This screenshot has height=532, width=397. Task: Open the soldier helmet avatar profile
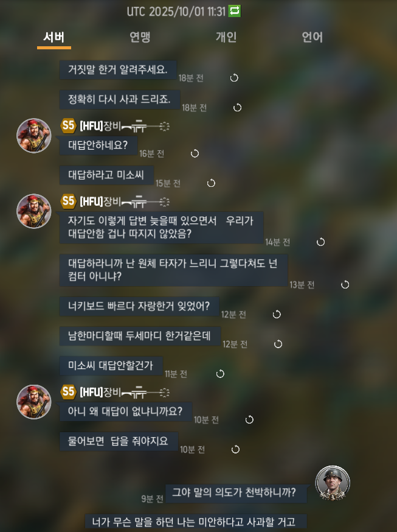tap(333, 483)
